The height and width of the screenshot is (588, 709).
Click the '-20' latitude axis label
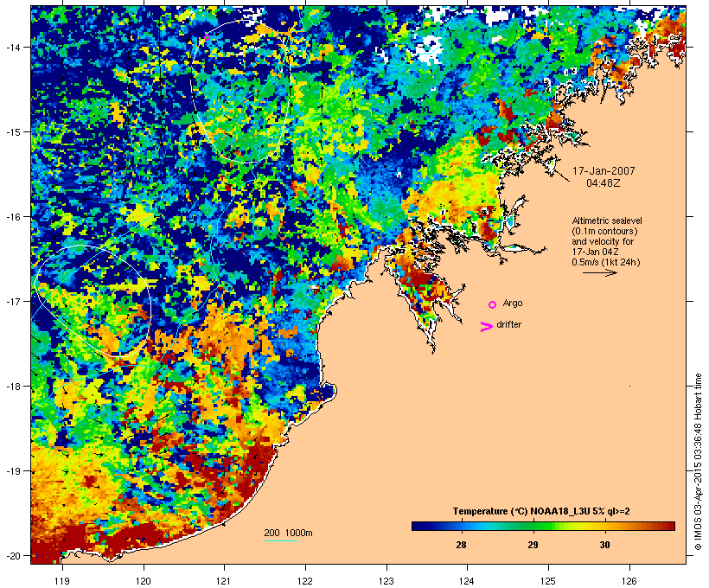(x=12, y=556)
